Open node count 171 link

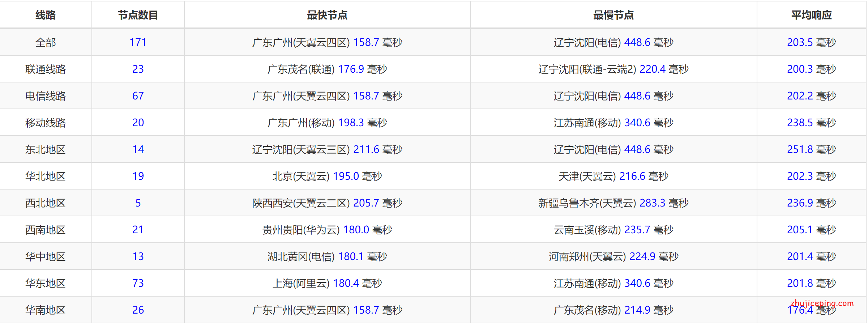[x=138, y=42]
